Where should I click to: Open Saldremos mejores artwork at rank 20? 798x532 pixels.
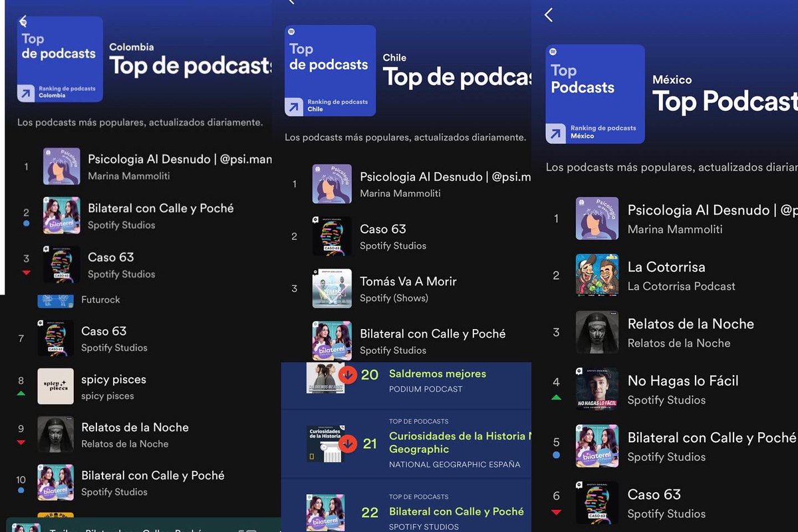[325, 379]
